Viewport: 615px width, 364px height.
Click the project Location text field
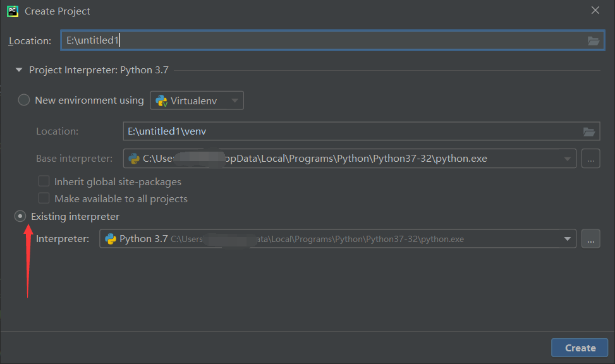[x=332, y=40]
